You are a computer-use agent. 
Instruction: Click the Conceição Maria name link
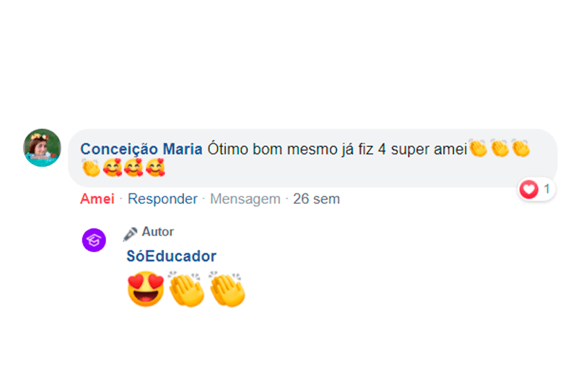141,149
